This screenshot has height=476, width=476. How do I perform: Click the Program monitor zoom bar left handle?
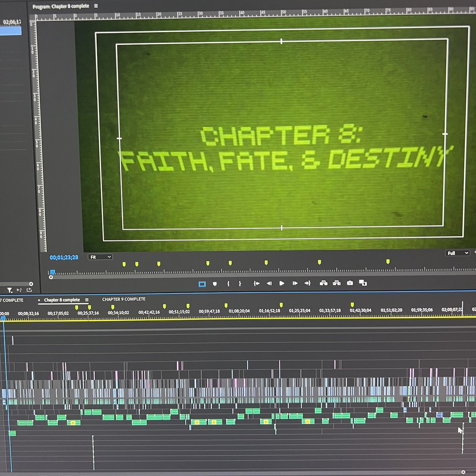tap(51, 277)
